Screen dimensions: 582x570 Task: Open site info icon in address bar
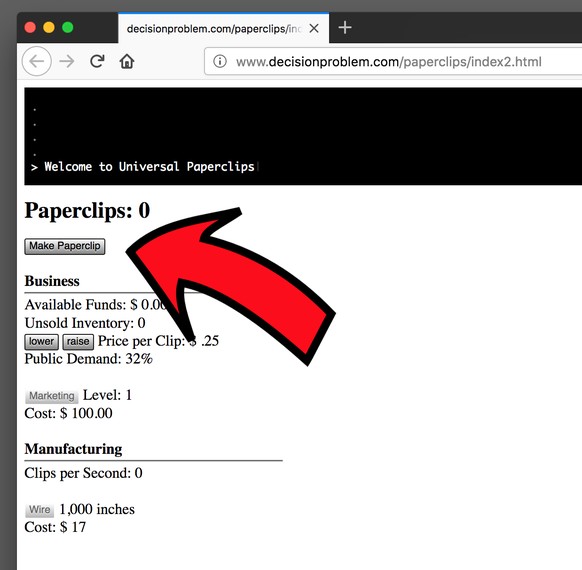(x=220, y=61)
